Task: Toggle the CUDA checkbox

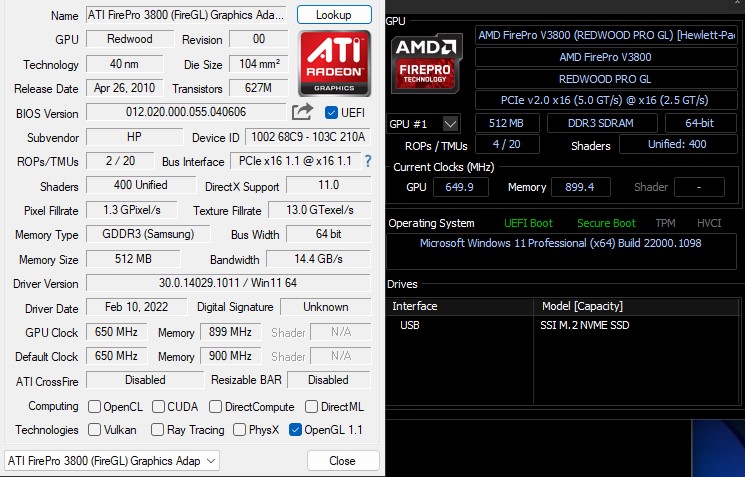Action: 158,407
